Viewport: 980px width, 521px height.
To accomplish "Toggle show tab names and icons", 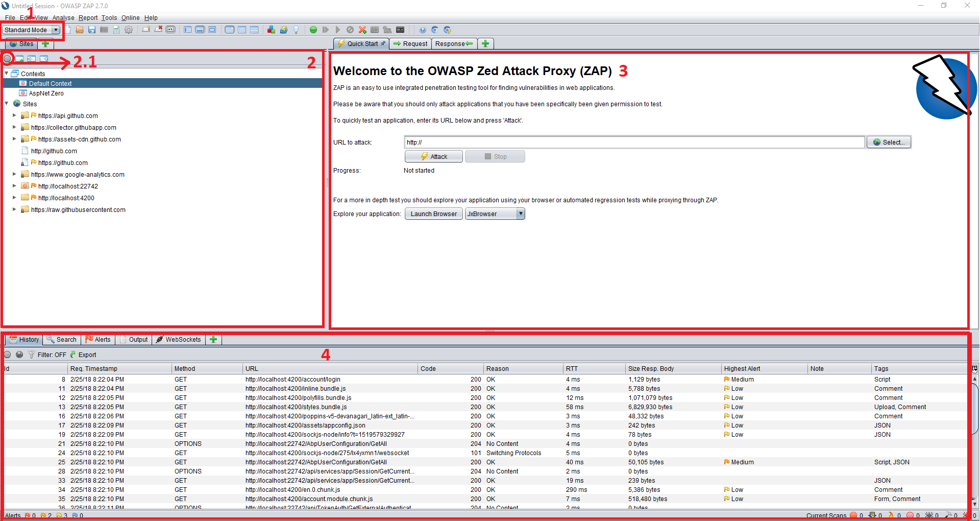I will (170, 30).
